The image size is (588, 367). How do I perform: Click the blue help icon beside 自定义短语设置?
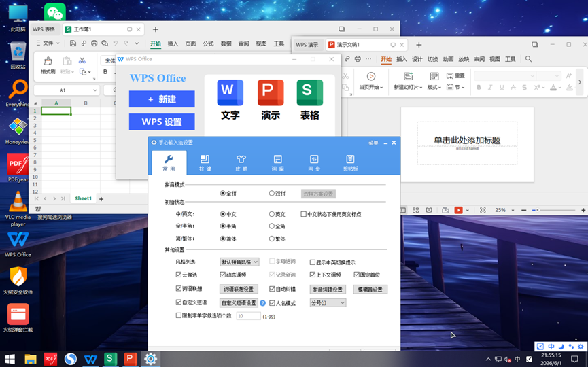click(263, 303)
